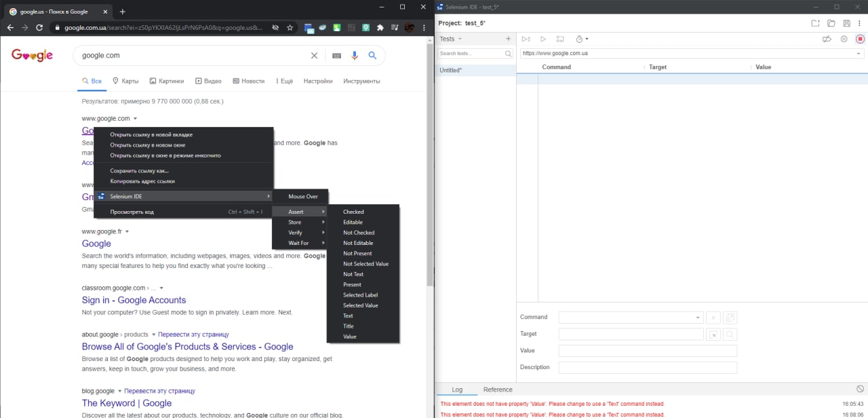Expand the Ещё more menu
The width and height of the screenshot is (868, 418).
coord(285,81)
